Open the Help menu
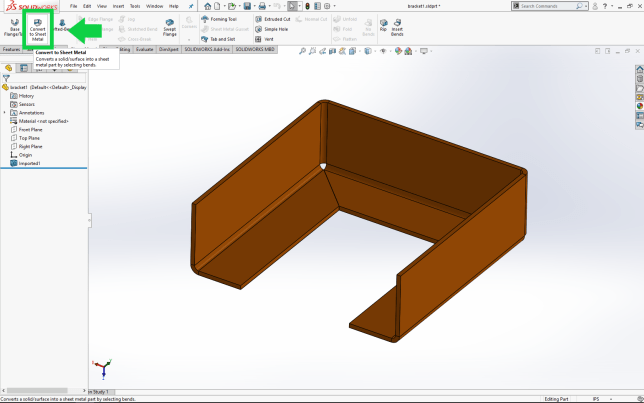The width and height of the screenshot is (644, 403). (x=174, y=6)
